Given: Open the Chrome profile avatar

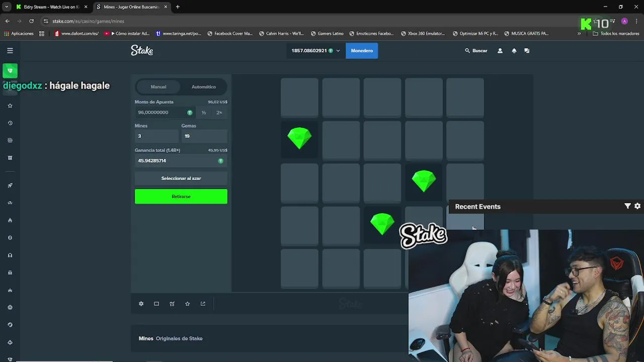Looking at the screenshot, I should 624,21.
